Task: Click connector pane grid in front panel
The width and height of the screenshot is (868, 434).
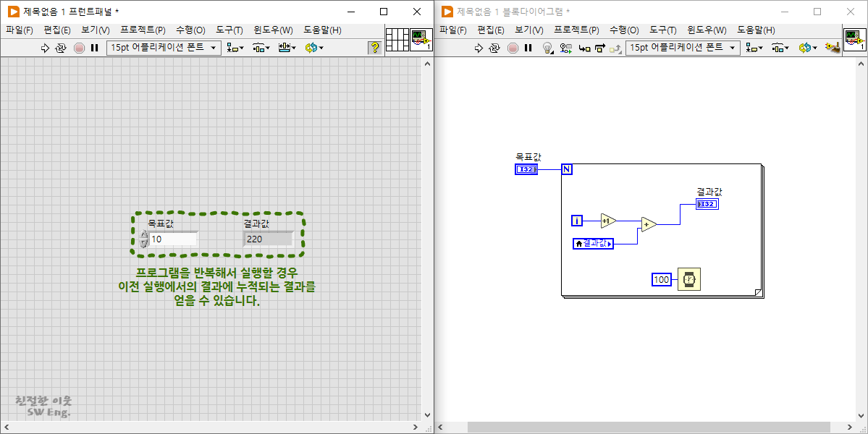Action: click(397, 39)
